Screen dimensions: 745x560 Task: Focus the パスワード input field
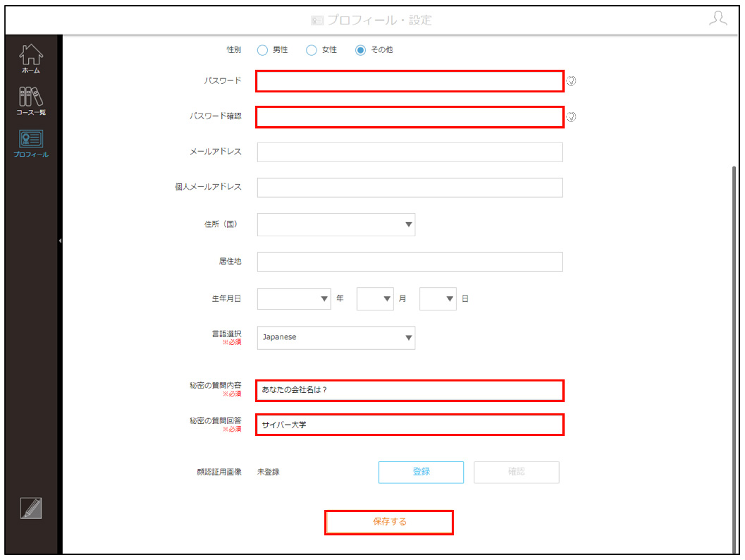(410, 81)
